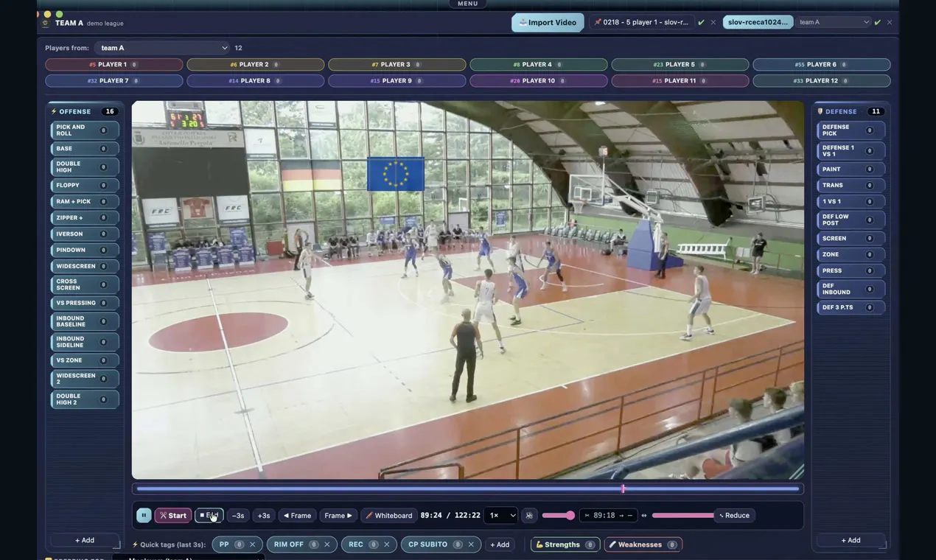Remove the PP quick tag
This screenshot has width=936, height=560.
252,545
